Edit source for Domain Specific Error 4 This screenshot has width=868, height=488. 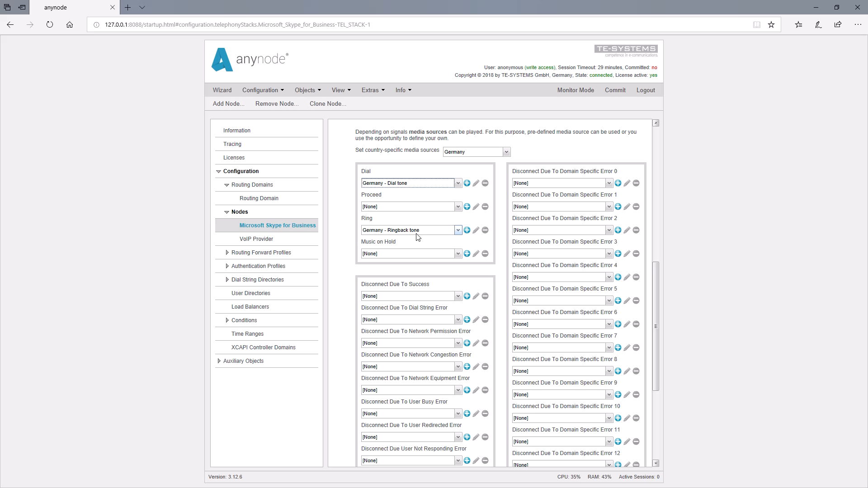click(627, 277)
